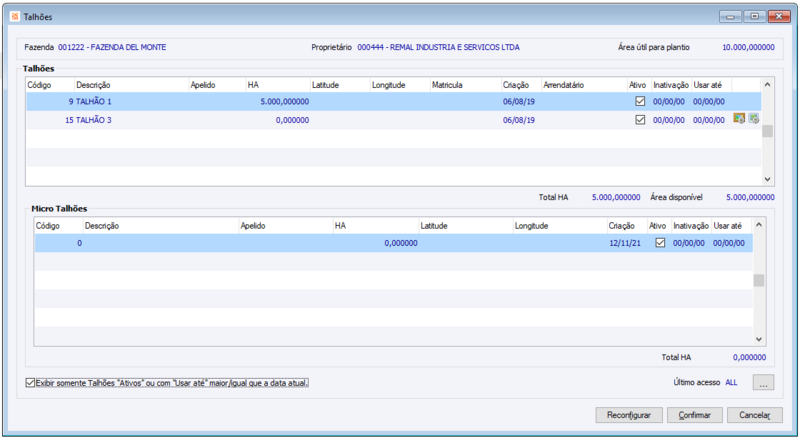Click the Reconfigurar button

pos(629,415)
